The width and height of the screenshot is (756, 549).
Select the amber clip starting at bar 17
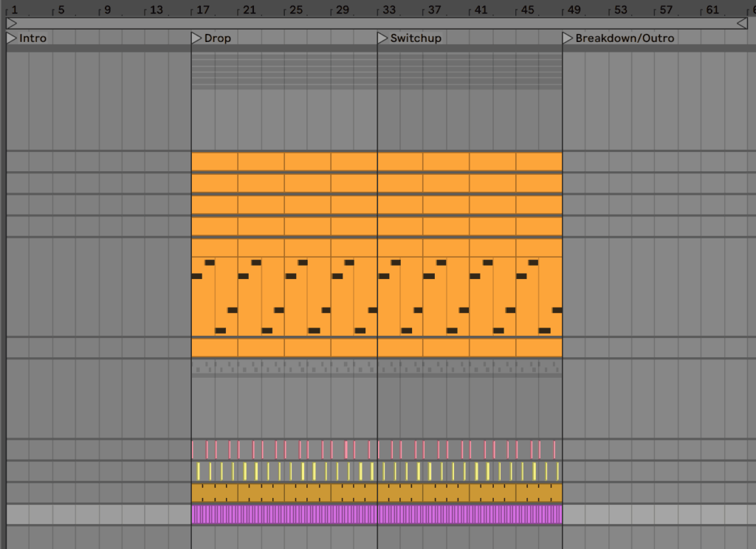tap(215, 493)
